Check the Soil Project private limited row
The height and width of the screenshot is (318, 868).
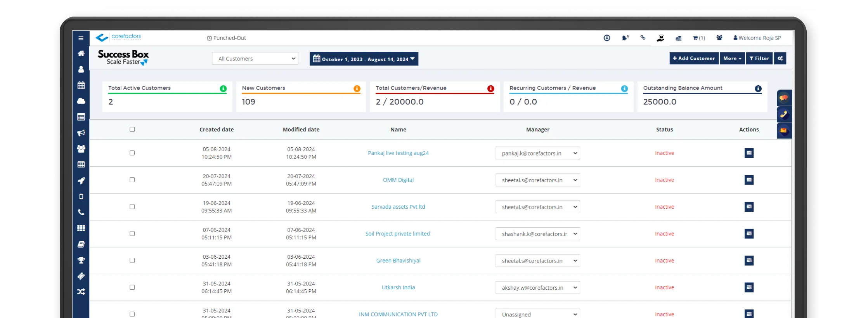(x=132, y=233)
